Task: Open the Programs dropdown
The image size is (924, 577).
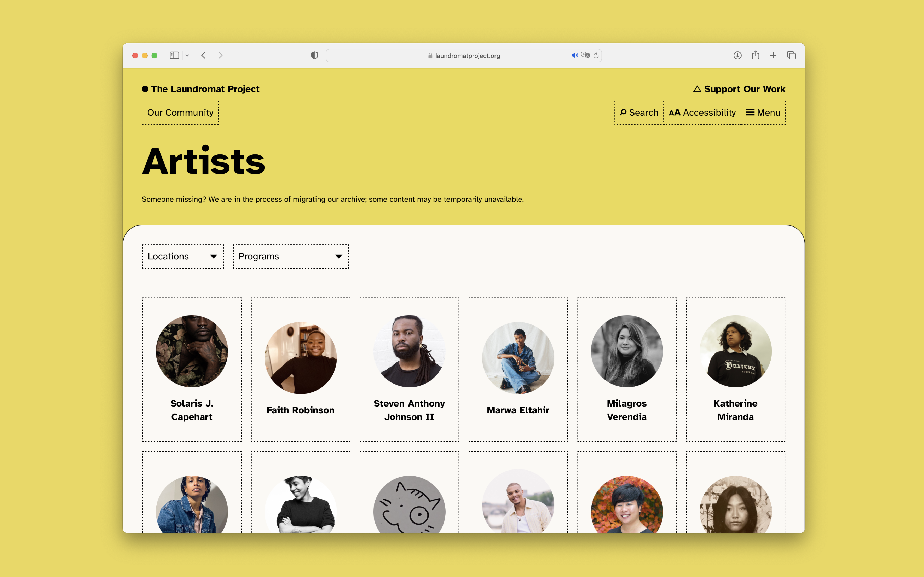Action: point(291,256)
